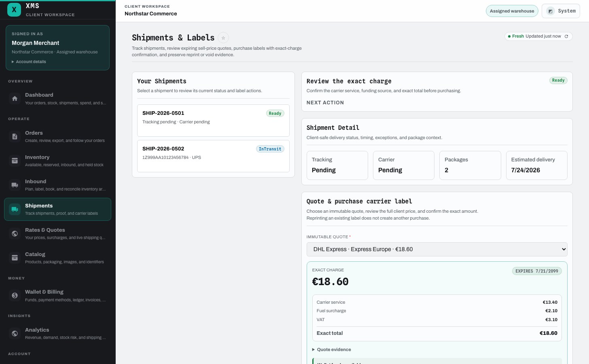Expand Quote evidence section

tap(332, 349)
